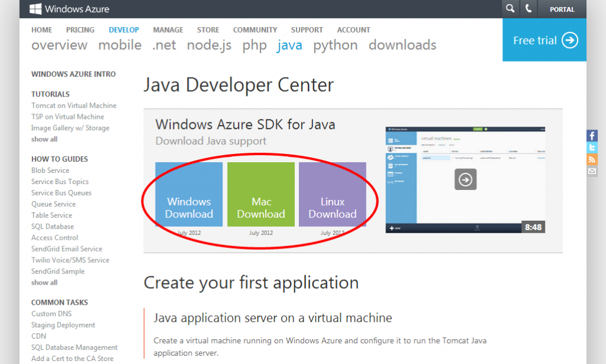The height and width of the screenshot is (364, 606).
Task: Switch to the downloads tab
Action: coord(402,45)
